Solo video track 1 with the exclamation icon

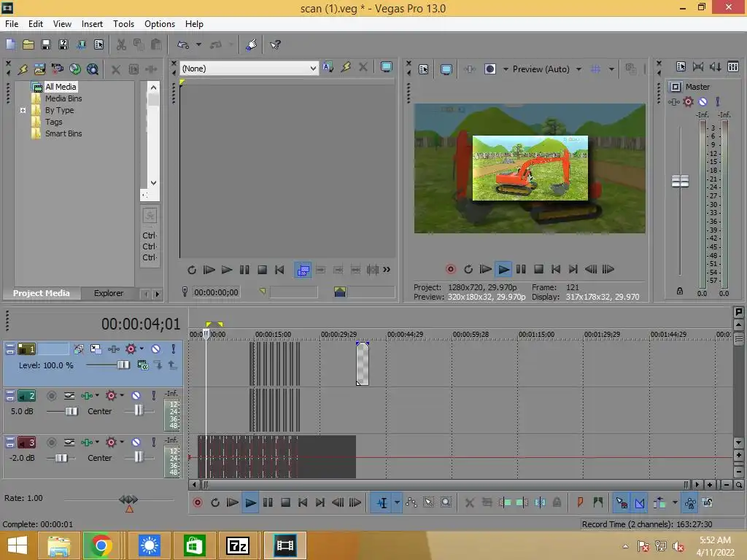pyautogui.click(x=174, y=349)
